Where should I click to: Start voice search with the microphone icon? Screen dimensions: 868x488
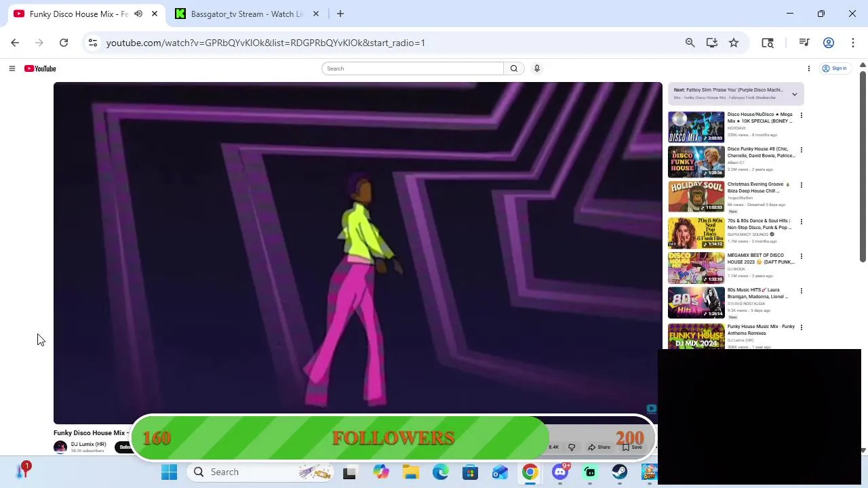536,68
